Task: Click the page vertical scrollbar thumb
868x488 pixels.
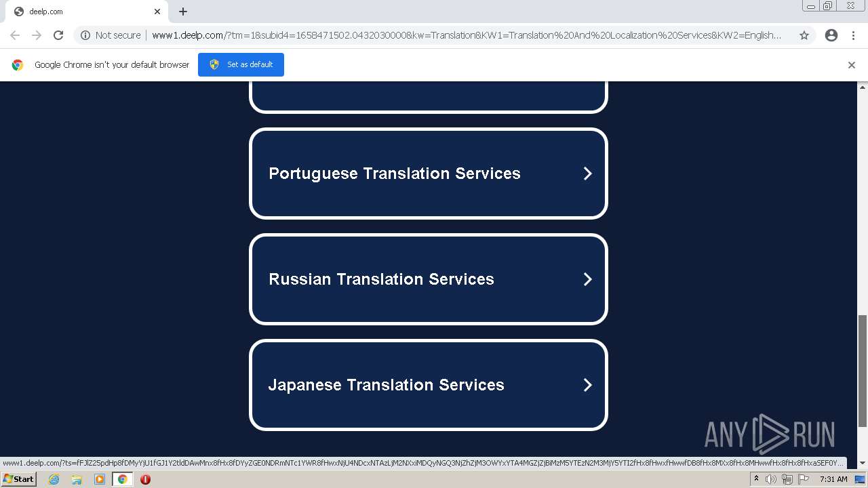Action: click(x=863, y=371)
